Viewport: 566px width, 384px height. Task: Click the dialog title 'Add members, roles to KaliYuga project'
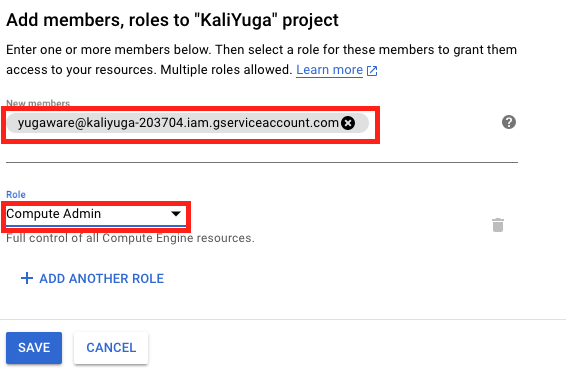pos(172,20)
